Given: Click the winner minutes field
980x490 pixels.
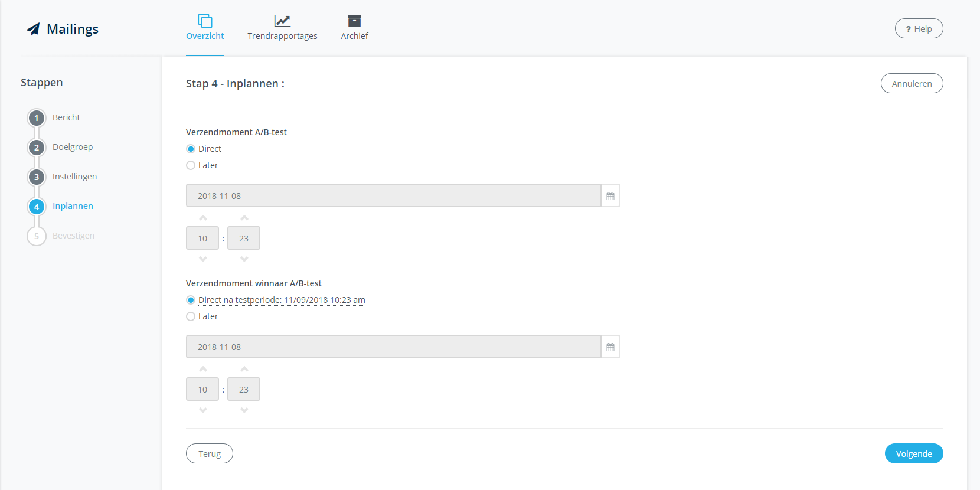Looking at the screenshot, I should point(244,389).
